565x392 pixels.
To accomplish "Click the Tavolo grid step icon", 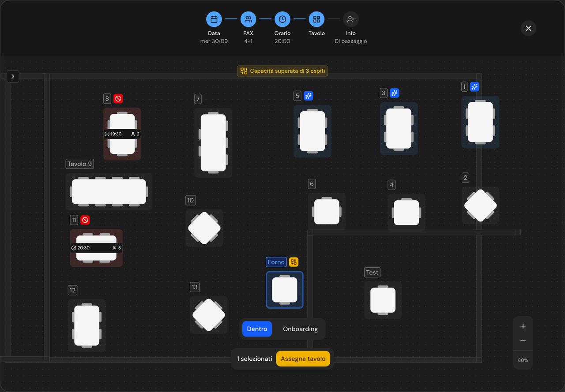I will [316, 19].
